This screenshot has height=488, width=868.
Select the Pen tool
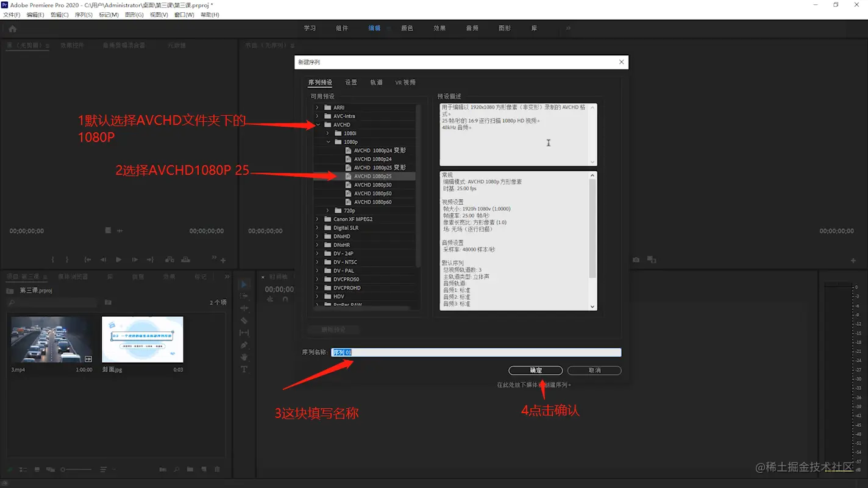click(x=244, y=345)
